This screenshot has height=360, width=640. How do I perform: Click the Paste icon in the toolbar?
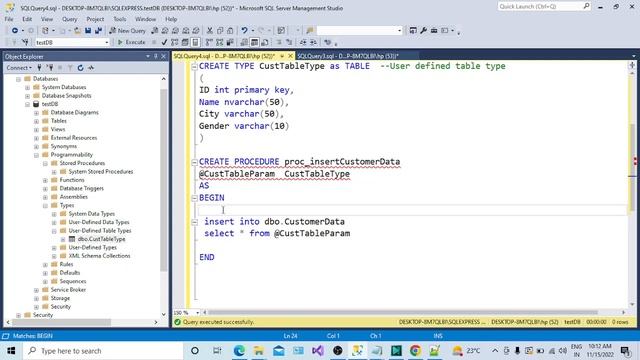tap(230, 31)
